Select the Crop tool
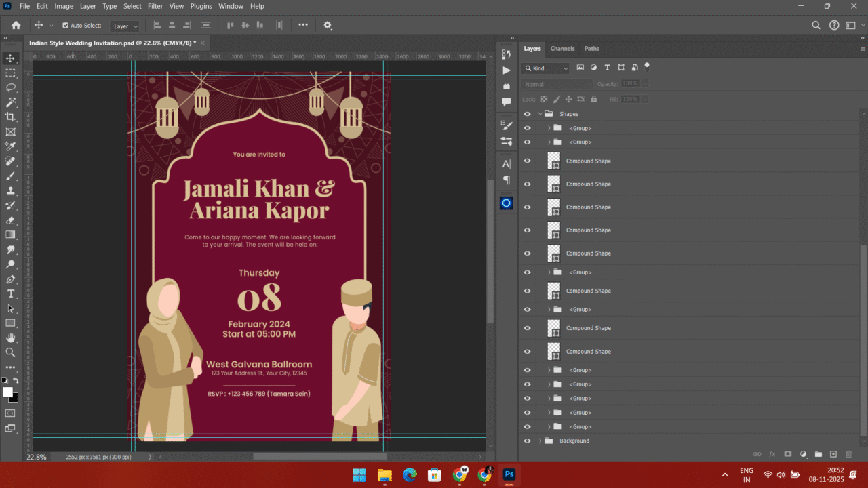The width and height of the screenshot is (868, 488). 10,117
